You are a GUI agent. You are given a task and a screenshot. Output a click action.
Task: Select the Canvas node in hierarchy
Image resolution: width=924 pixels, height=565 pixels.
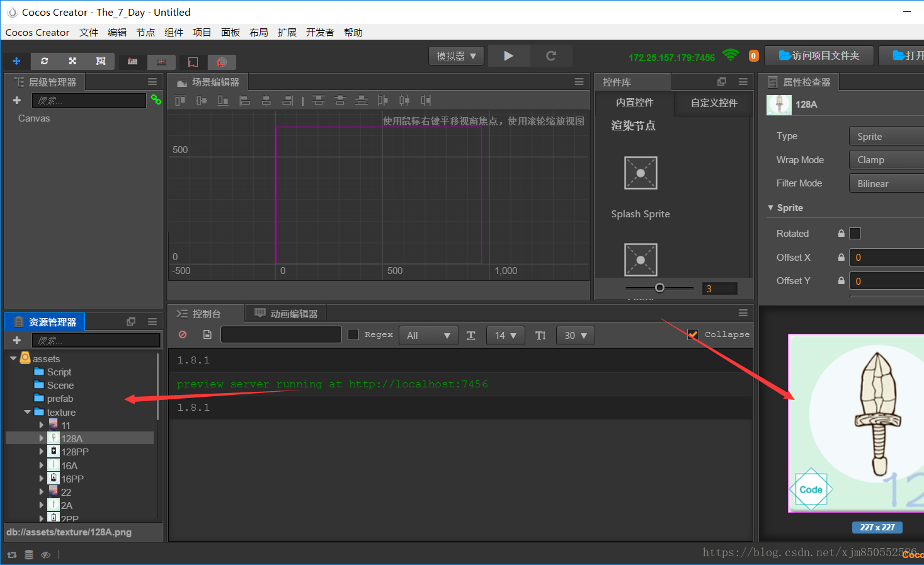(x=34, y=118)
